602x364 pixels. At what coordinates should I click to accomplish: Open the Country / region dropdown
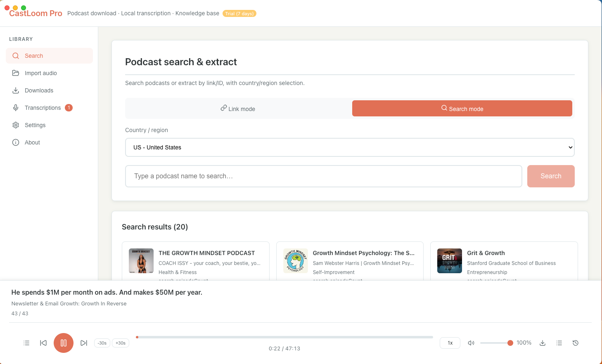point(349,147)
